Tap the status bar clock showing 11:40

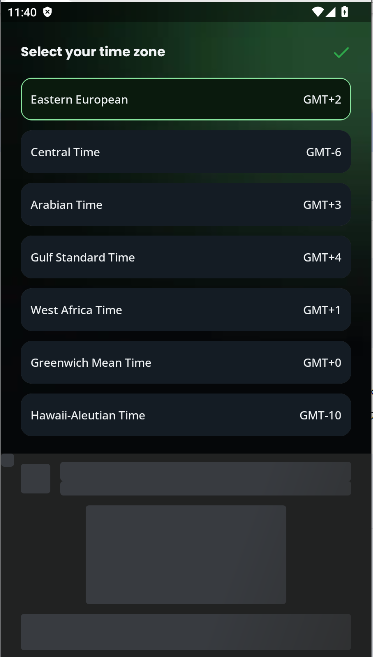point(22,12)
